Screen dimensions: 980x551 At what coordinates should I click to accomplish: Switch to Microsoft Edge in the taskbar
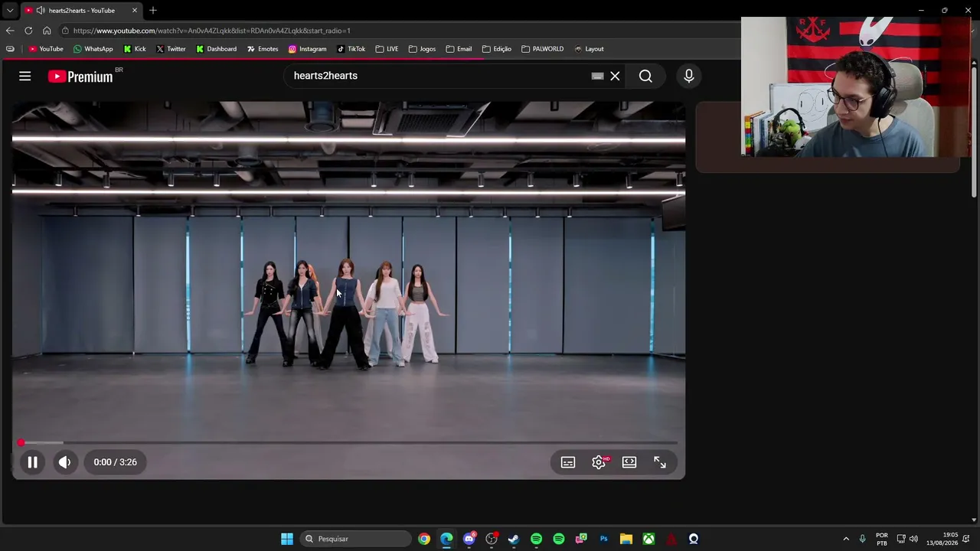(446, 539)
